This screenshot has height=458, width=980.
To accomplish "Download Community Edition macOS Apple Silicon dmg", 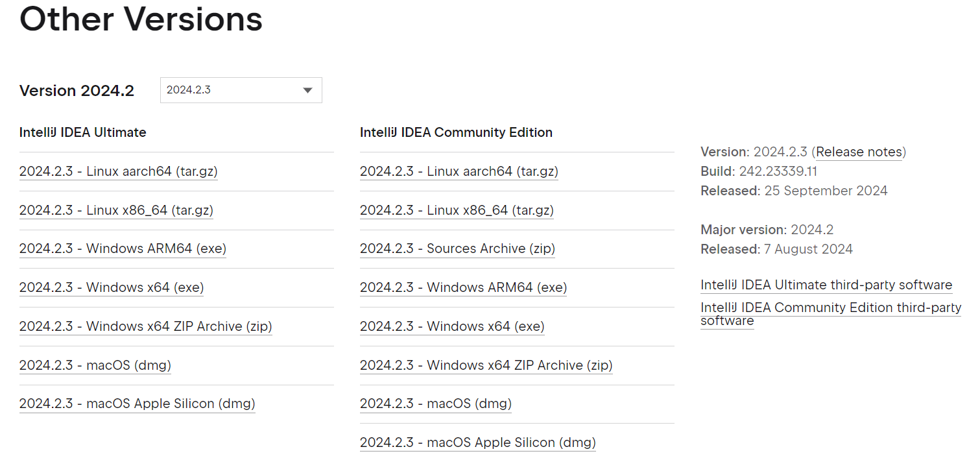I will click(x=477, y=442).
